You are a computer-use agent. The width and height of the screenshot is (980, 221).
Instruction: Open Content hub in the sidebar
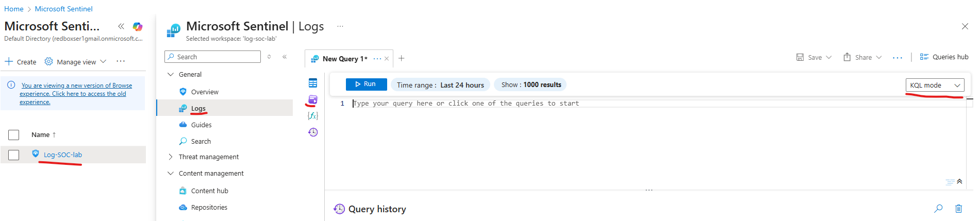point(209,191)
